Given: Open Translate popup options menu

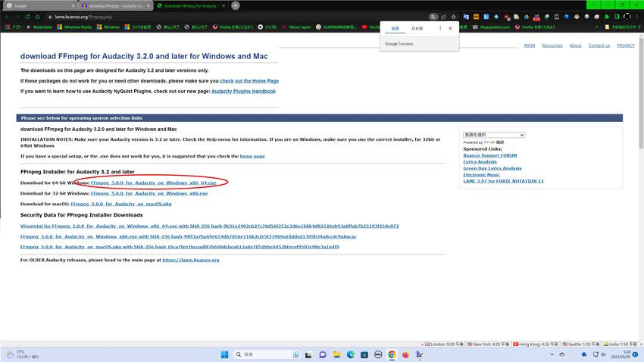Looking at the screenshot, I should [x=440, y=28].
